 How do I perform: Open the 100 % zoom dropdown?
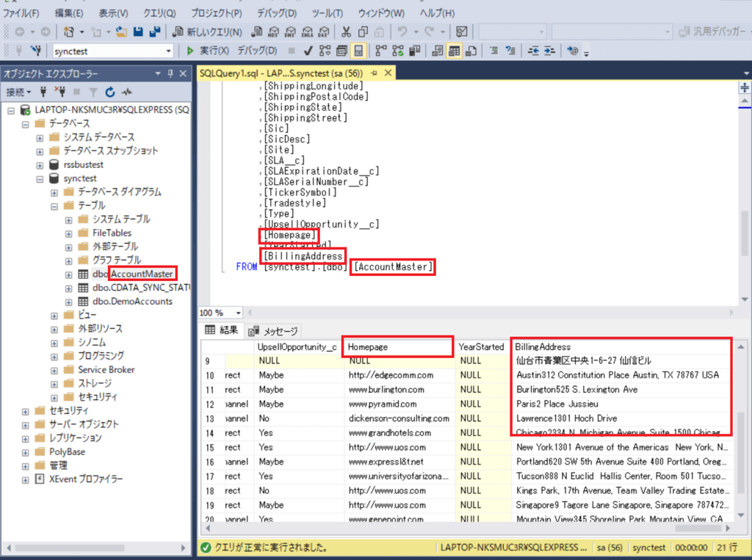pos(239,313)
